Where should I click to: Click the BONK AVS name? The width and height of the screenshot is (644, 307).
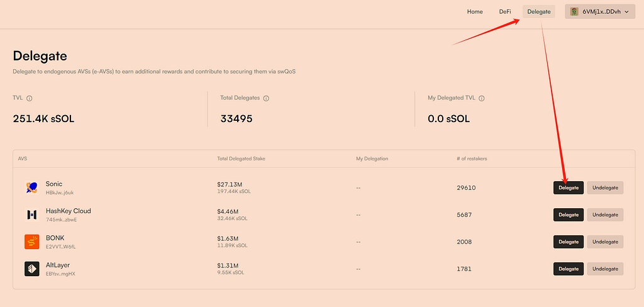click(x=55, y=238)
